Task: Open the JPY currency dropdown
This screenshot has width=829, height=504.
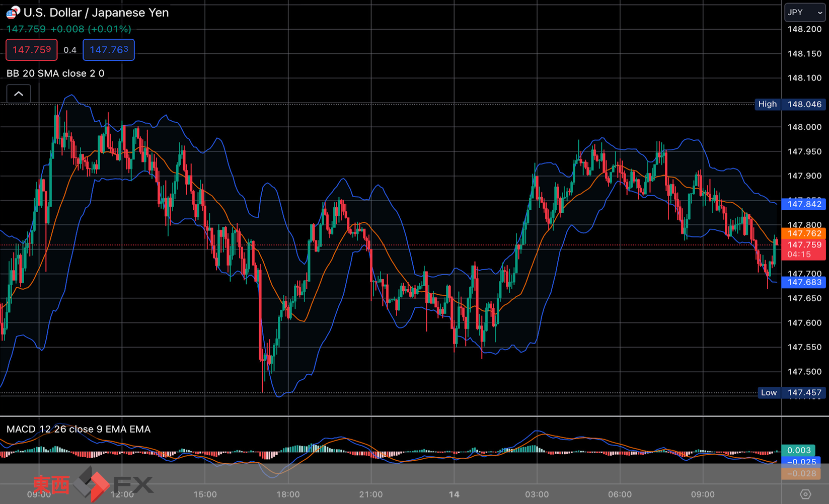Action: coord(804,13)
